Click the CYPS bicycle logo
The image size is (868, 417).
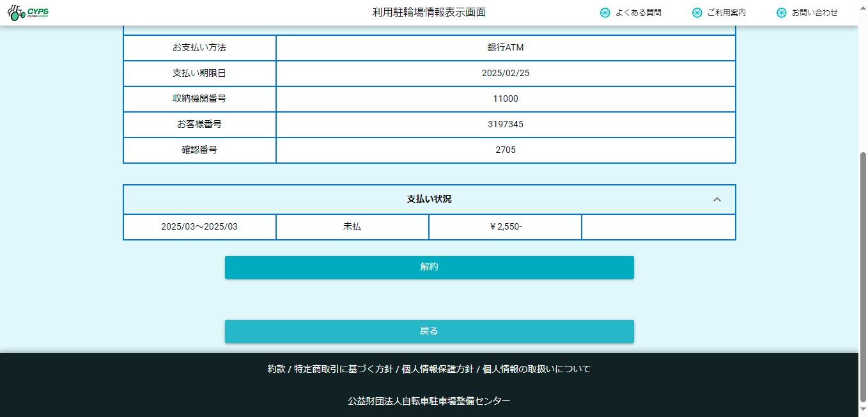(28, 13)
